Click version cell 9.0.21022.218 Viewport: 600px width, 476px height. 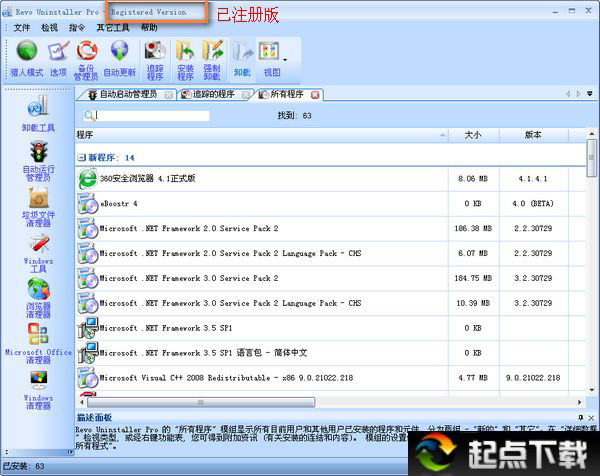click(x=533, y=378)
